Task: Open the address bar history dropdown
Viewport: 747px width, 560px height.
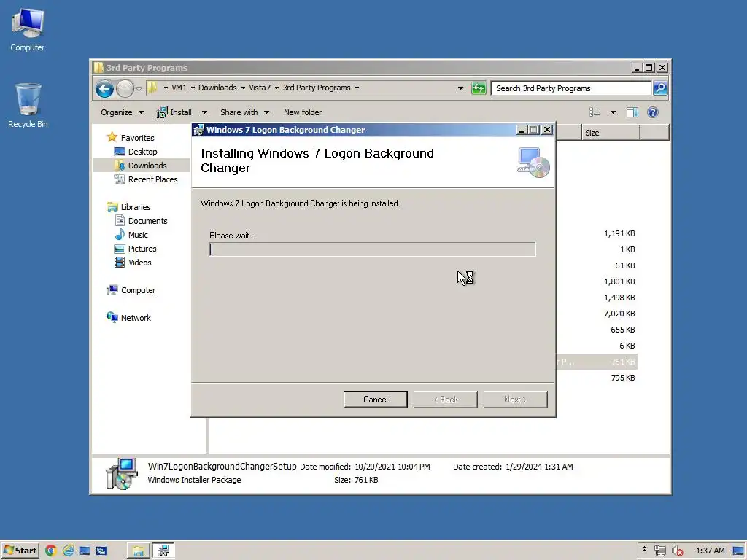Action: [x=460, y=88]
